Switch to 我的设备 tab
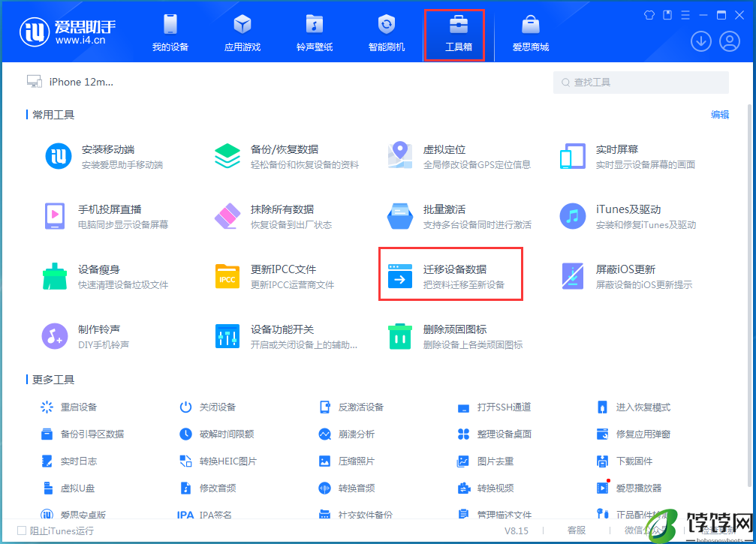The height and width of the screenshot is (544, 756). 170,32
